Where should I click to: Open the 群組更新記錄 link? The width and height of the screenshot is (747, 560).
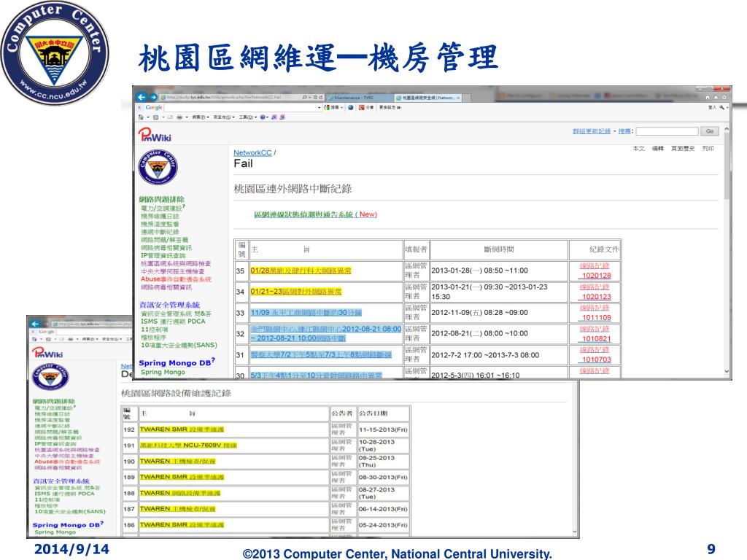pyautogui.click(x=592, y=131)
